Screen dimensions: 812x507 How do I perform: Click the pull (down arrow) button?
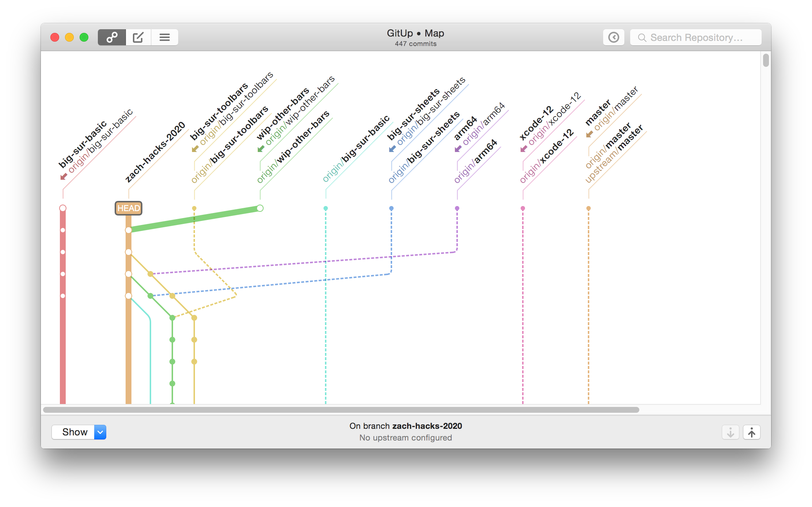730,432
